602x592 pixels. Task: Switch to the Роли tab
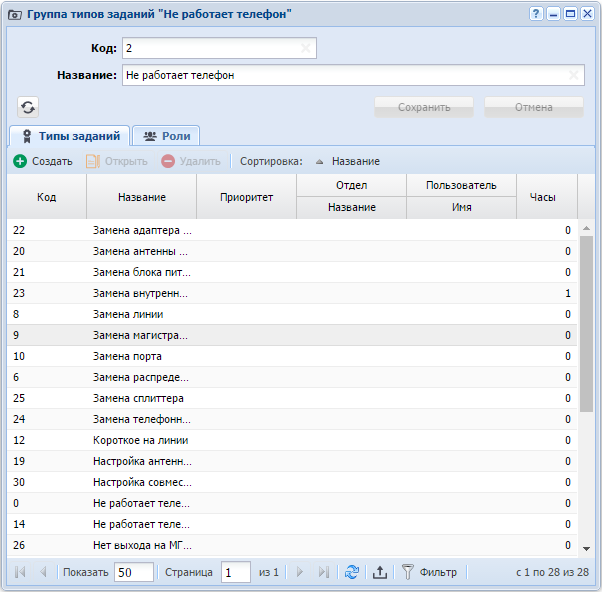coord(166,136)
